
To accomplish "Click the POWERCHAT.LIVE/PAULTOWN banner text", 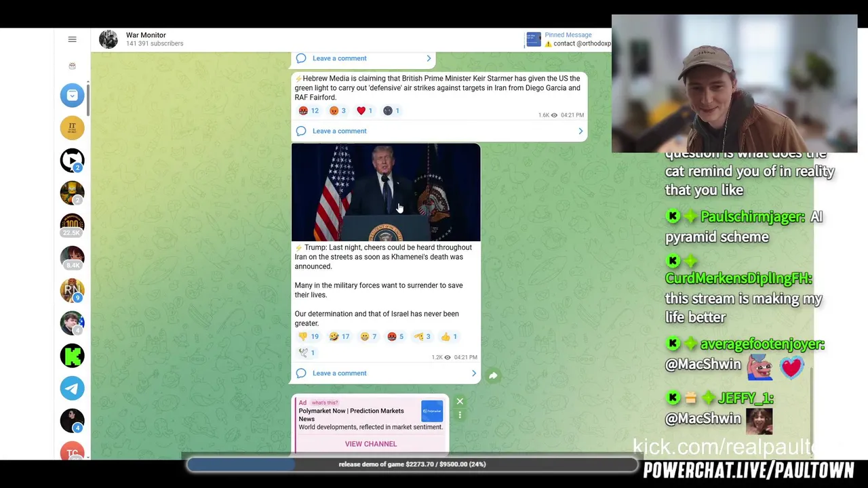I will (x=749, y=470).
